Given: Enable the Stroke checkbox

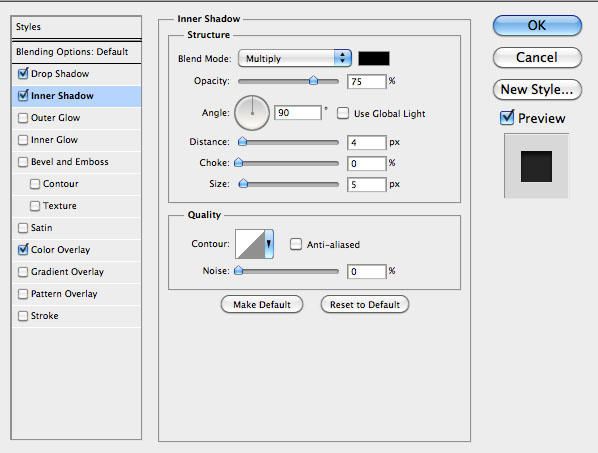Looking at the screenshot, I should (x=23, y=316).
